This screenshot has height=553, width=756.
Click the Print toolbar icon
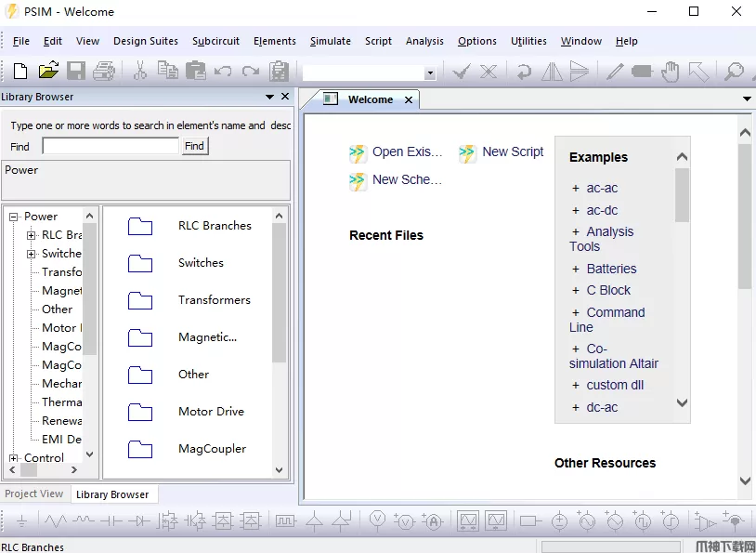tap(104, 71)
